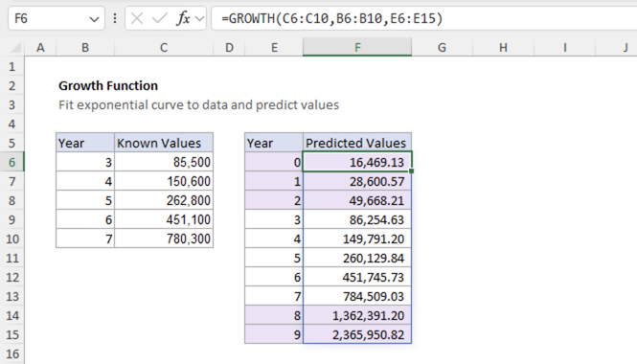Select row 1 header
This screenshot has height=364, width=637.
[x=12, y=66]
